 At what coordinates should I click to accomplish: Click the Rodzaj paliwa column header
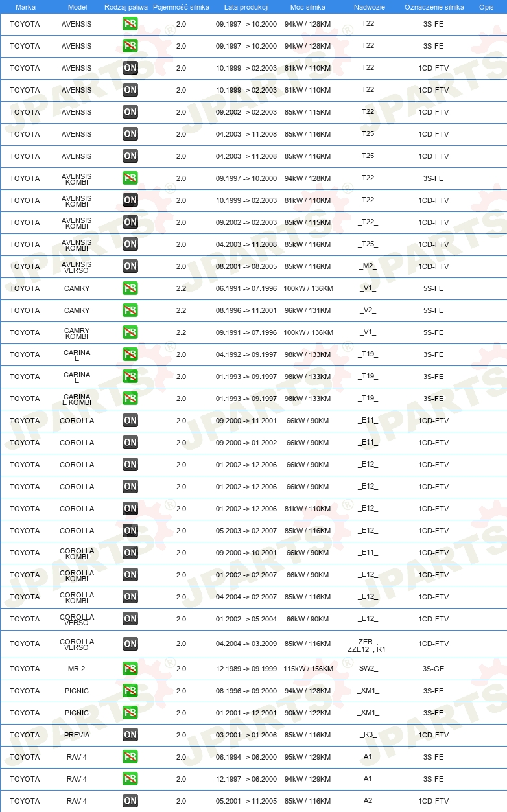[x=126, y=7]
